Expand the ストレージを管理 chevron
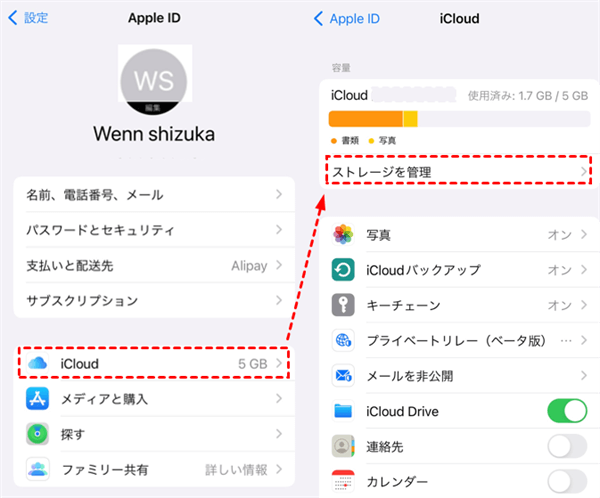Screen dimensions: 600x498 click(x=584, y=171)
